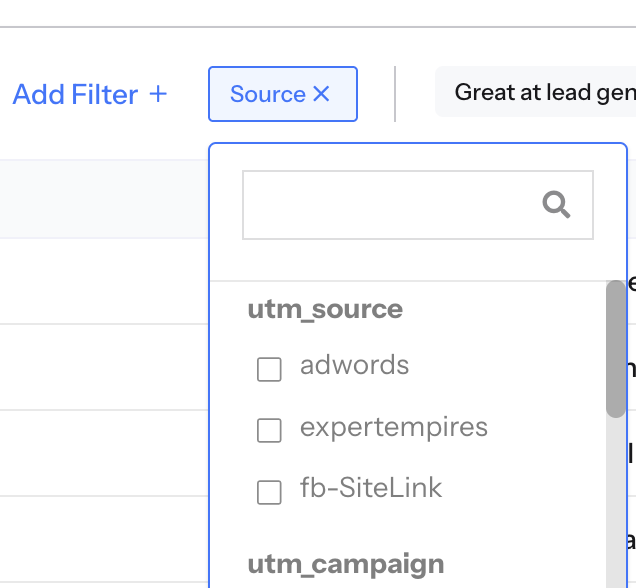
Task: Select the 'Great at lead gen' chip
Action: tap(535, 92)
